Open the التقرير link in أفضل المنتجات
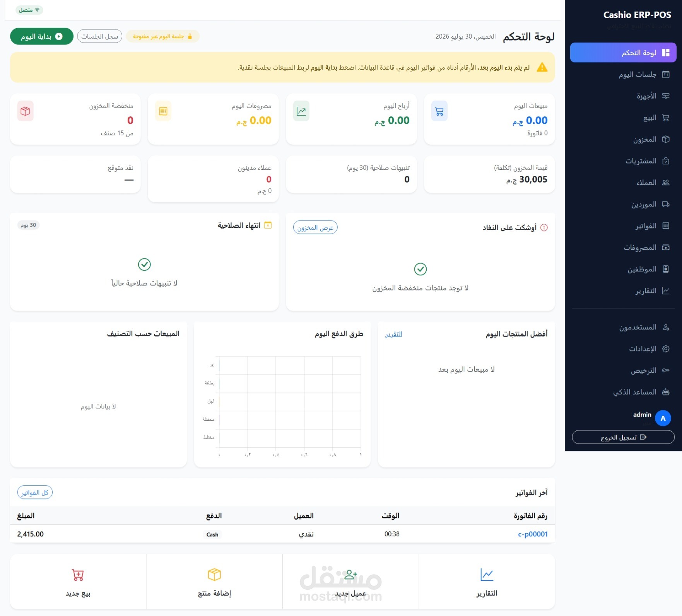 click(394, 334)
